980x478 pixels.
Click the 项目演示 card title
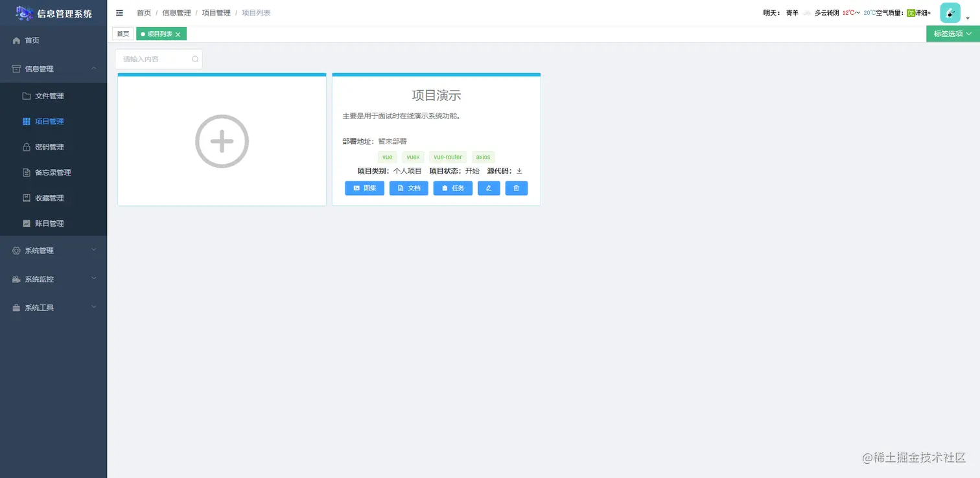436,95
